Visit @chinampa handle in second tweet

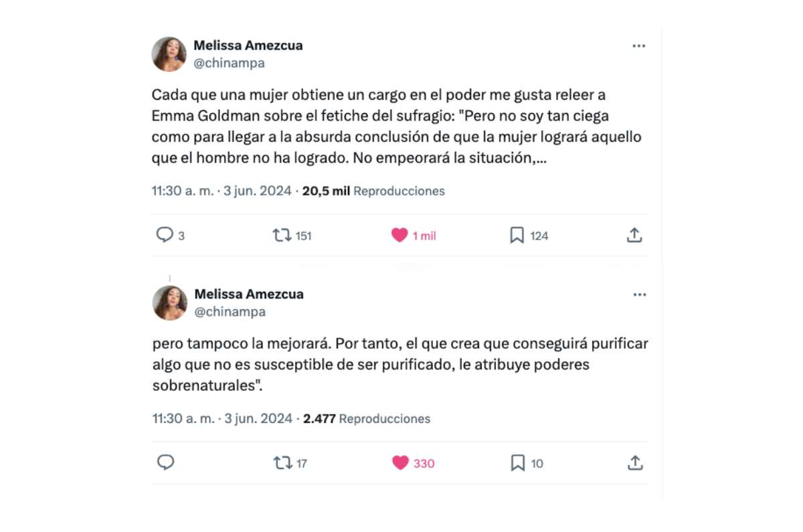(x=230, y=312)
